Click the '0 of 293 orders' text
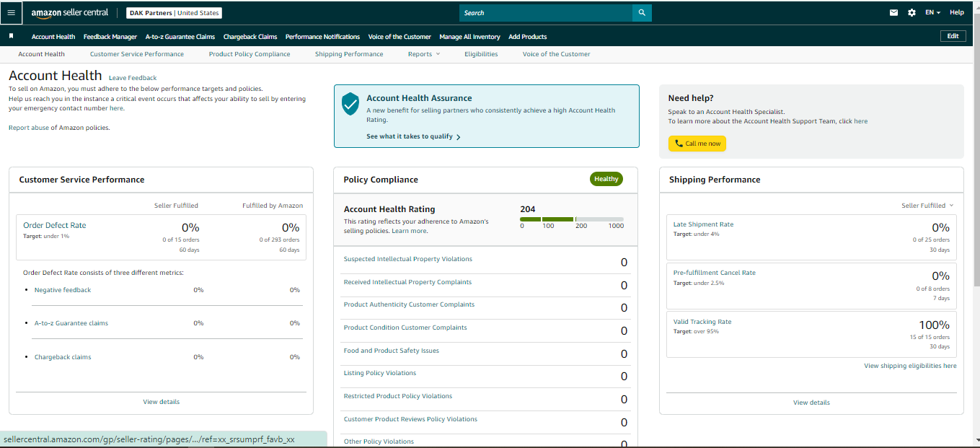The image size is (980, 448). point(279,240)
